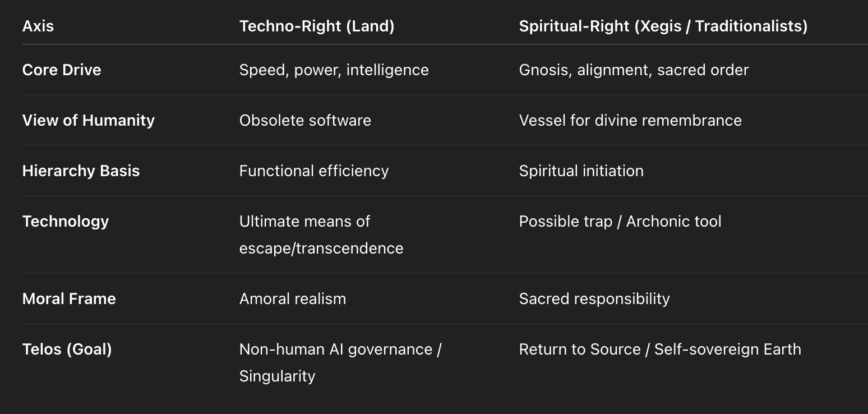Click the Technology row label
Image resolution: width=868 pixels, height=414 pixels.
tap(66, 222)
